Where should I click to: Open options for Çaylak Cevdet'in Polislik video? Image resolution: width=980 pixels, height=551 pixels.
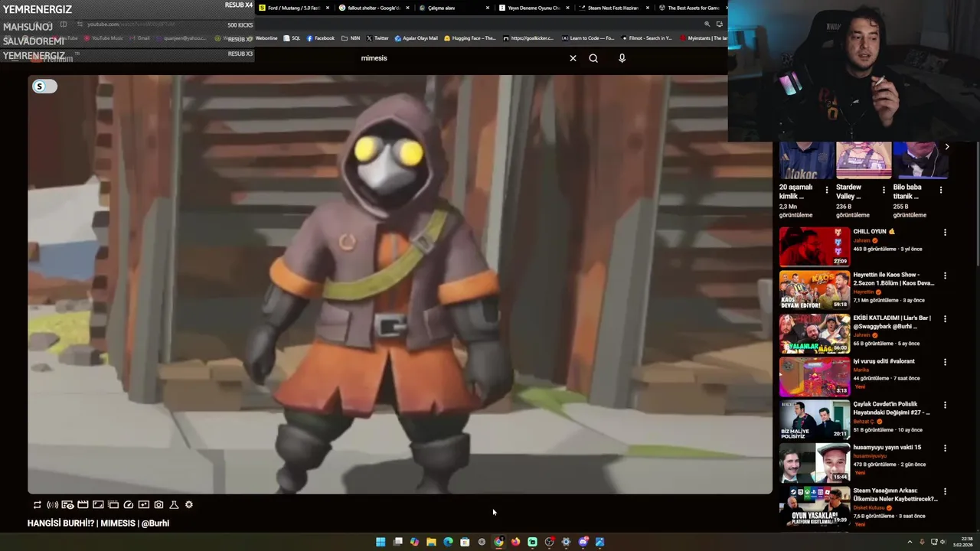pyautogui.click(x=945, y=406)
